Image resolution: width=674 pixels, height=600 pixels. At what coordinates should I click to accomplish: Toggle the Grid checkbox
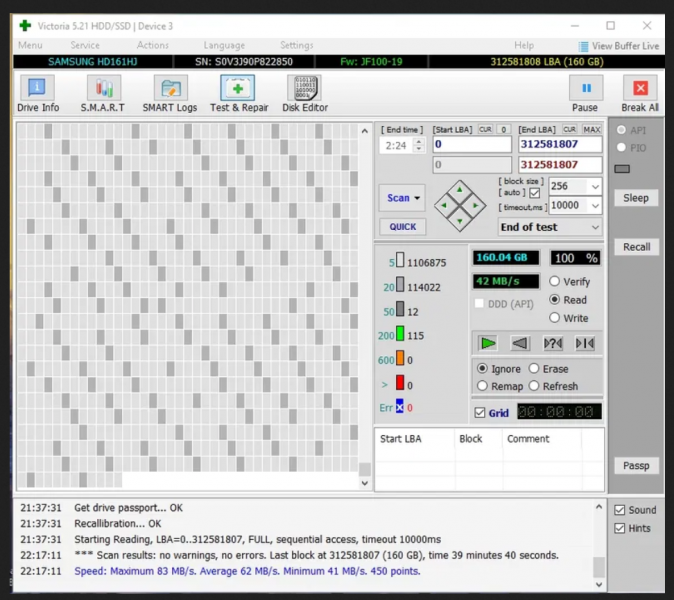480,412
